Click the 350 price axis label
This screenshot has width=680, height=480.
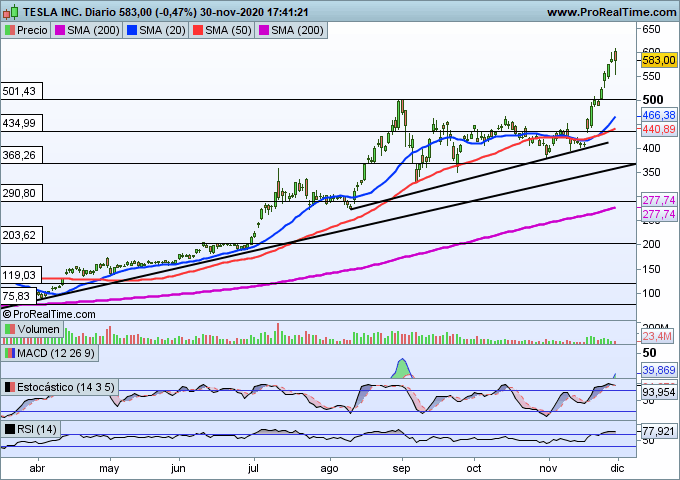coord(651,173)
